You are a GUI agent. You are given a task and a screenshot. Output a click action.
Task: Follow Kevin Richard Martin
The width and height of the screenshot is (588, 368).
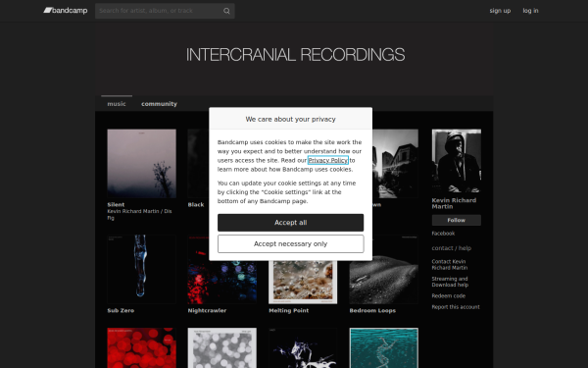pos(457,221)
